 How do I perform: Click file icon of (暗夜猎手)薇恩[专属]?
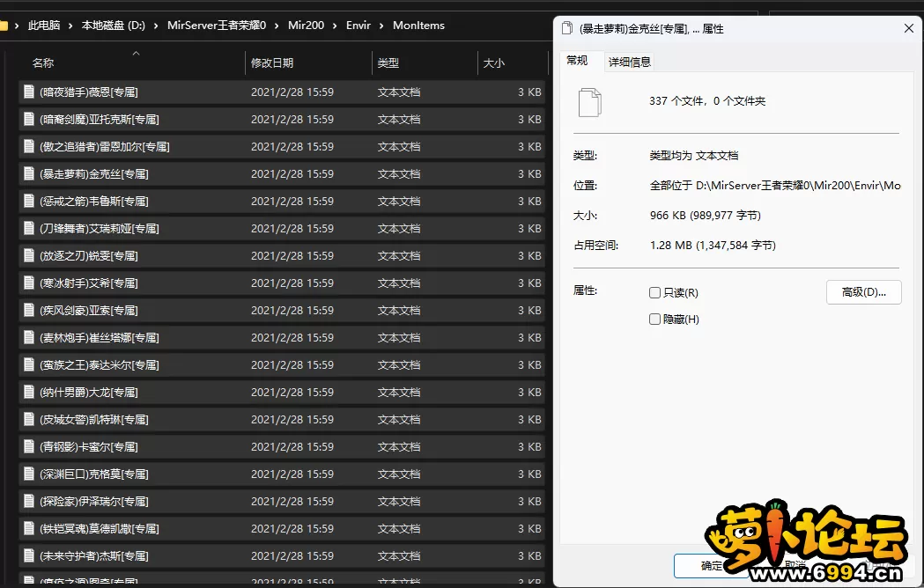click(x=28, y=92)
